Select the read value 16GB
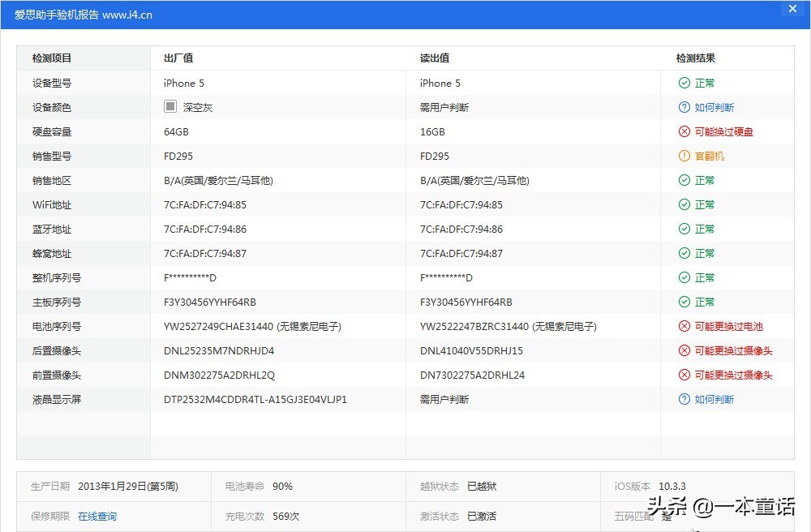This screenshot has width=811, height=532. 432,132
